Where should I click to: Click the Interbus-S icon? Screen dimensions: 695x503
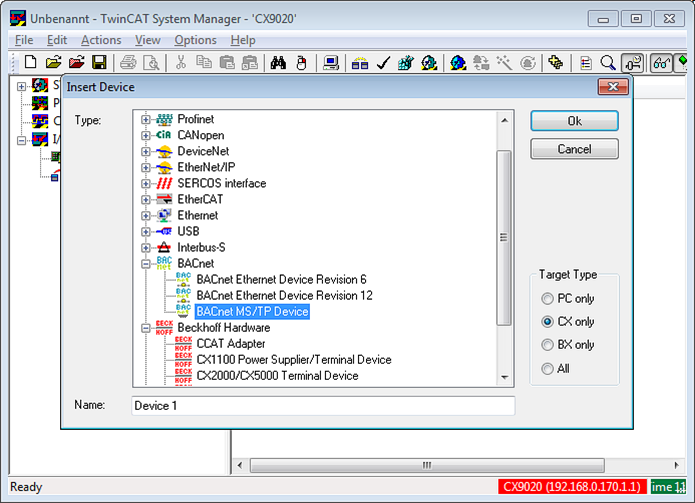164,247
